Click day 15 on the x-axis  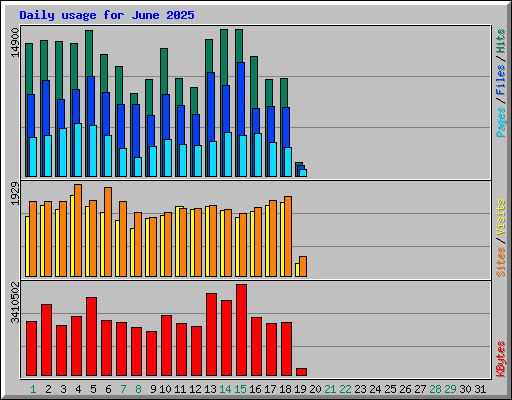[x=240, y=389]
